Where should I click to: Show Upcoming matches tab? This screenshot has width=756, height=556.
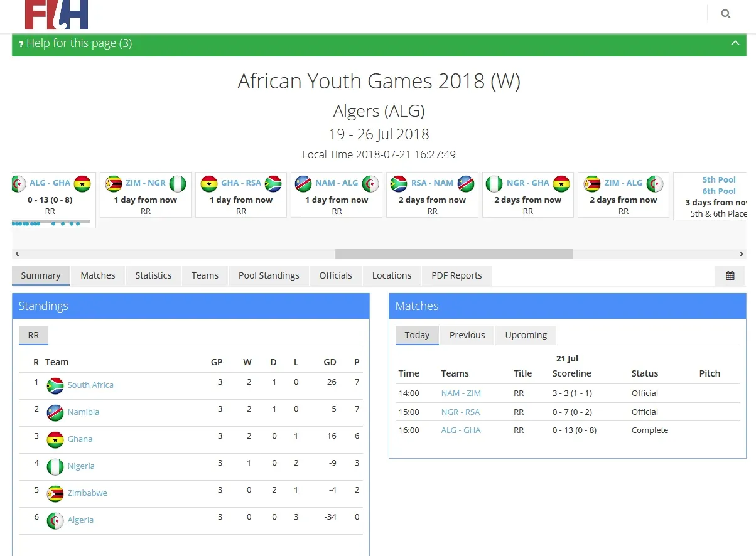point(526,335)
